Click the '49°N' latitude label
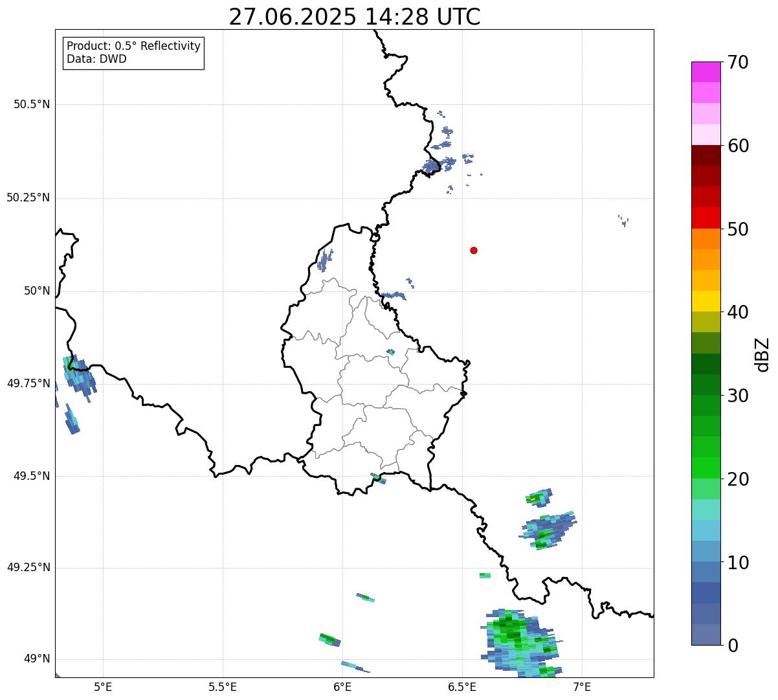This screenshot has width=778, height=700. pos(37,659)
